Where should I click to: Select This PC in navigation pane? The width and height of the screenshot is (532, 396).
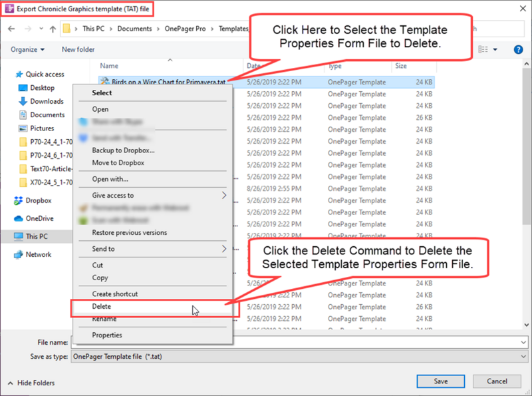[37, 236]
